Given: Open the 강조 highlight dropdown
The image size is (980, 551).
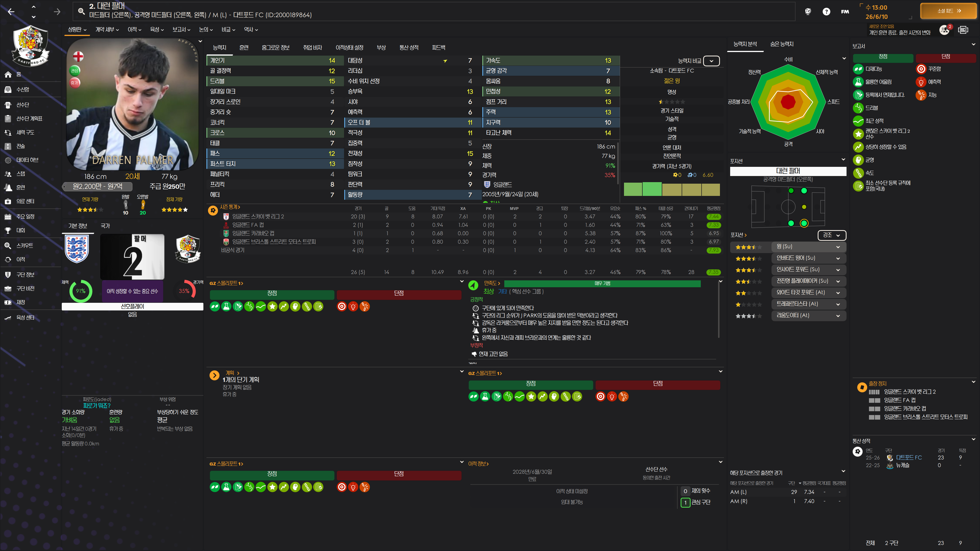Looking at the screenshot, I should click(x=832, y=235).
